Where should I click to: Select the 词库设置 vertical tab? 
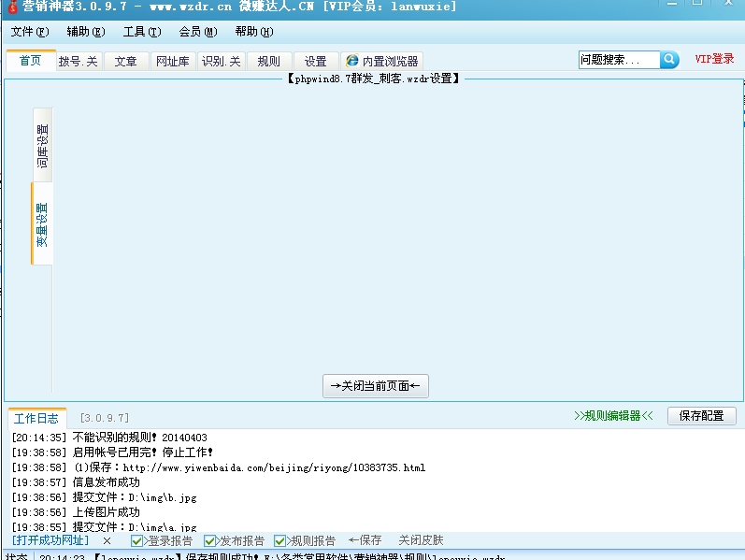43,146
